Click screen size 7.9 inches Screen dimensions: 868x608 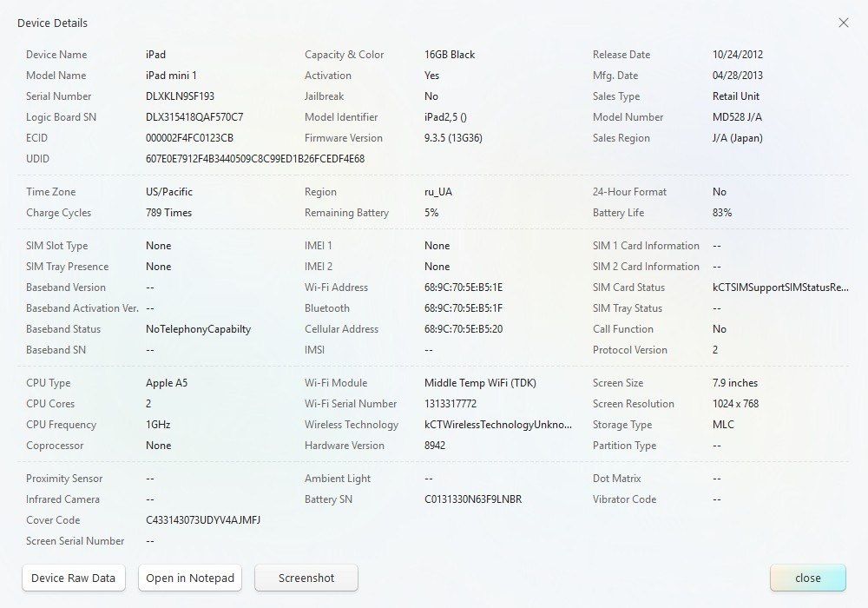[735, 383]
